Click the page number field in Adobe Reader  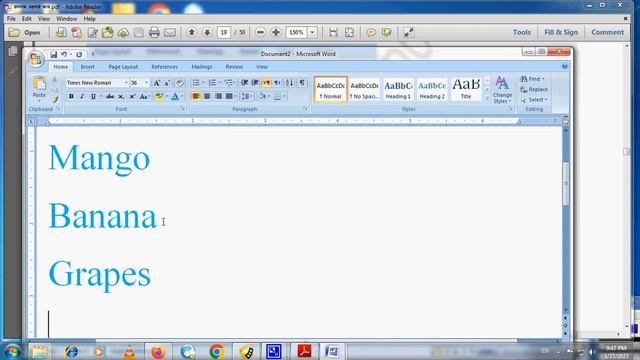point(224,33)
